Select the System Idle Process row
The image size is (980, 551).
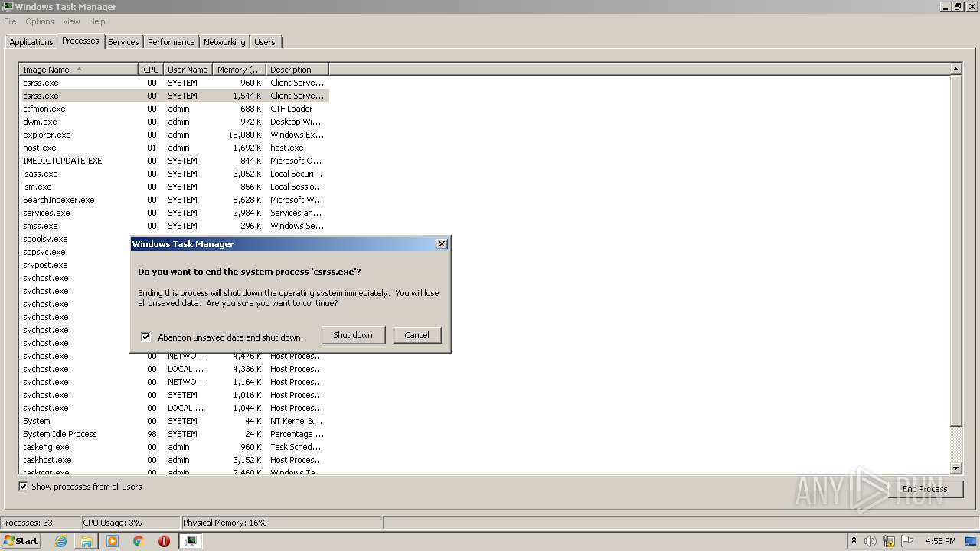coord(175,434)
